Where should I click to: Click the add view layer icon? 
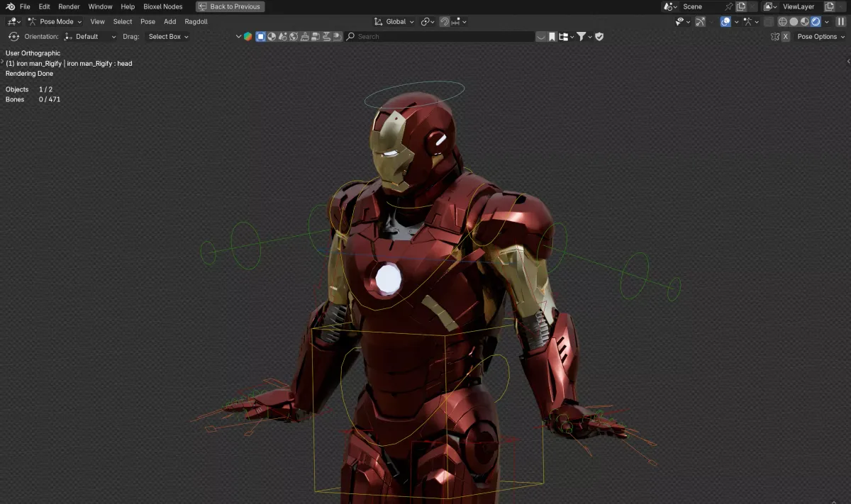coord(829,6)
